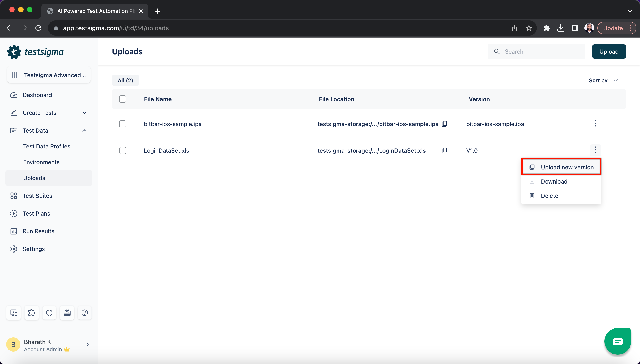Click the help question mark icon
The height and width of the screenshot is (364, 640).
click(85, 313)
